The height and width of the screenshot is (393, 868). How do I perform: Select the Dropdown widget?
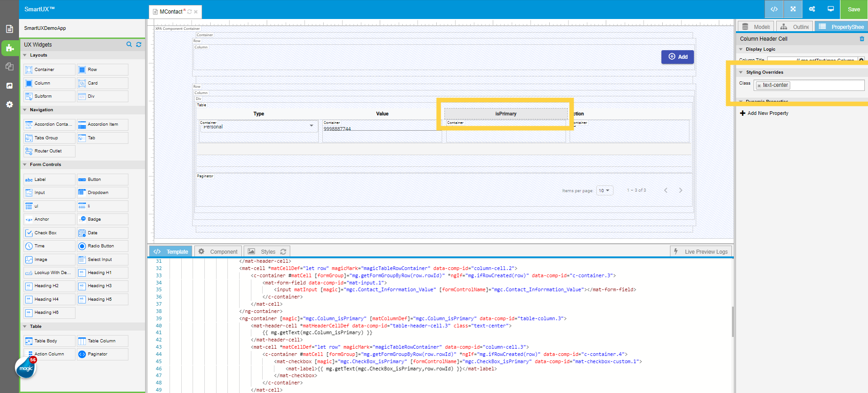(x=102, y=193)
